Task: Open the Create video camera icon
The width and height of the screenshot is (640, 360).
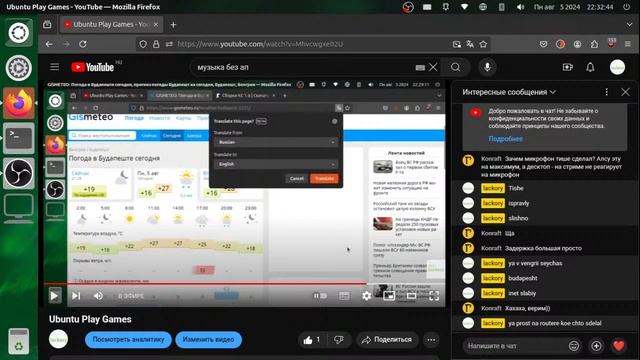Action: pos(567,67)
